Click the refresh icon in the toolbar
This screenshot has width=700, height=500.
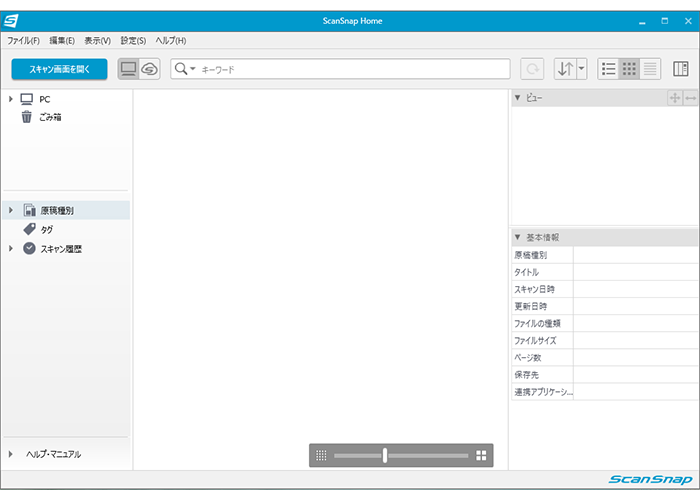(533, 69)
